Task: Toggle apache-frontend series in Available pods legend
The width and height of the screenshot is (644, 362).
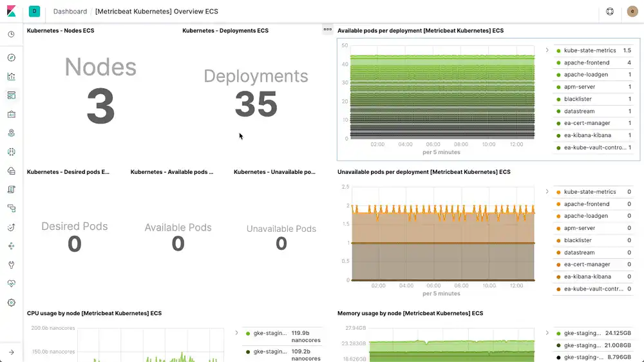Action: click(x=586, y=62)
